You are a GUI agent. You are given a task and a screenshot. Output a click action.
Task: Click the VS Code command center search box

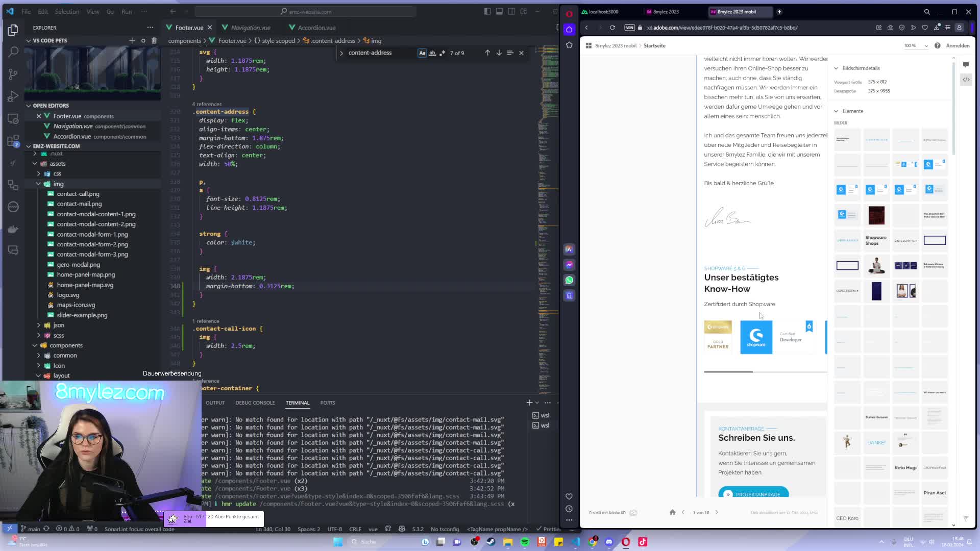click(x=306, y=12)
